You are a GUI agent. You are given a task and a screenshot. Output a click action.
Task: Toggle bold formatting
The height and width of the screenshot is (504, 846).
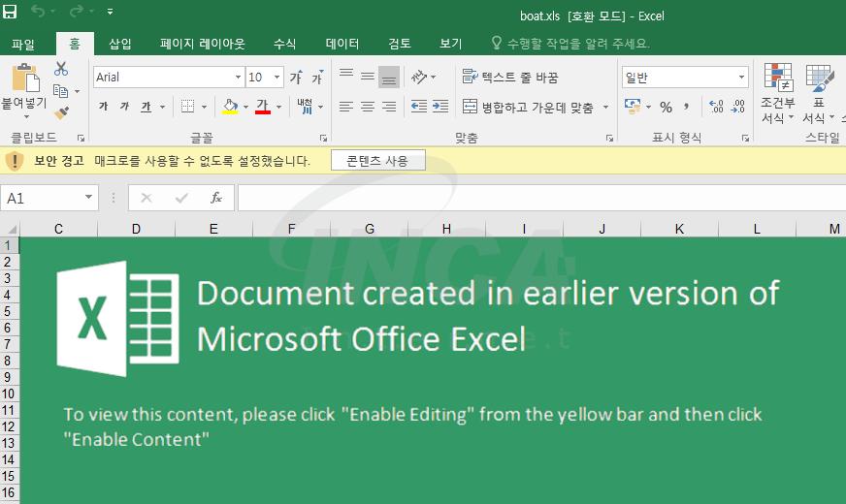click(104, 107)
